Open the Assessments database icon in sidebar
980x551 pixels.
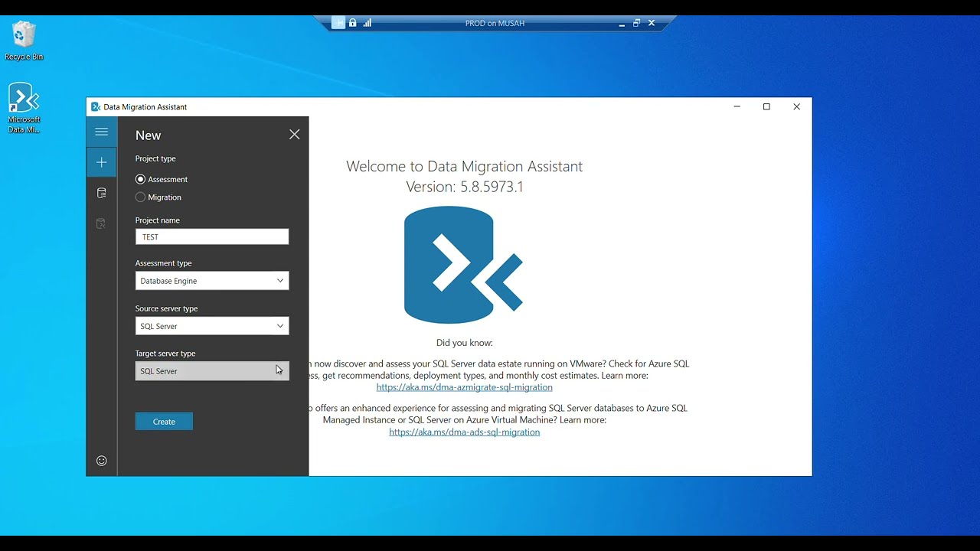[101, 193]
